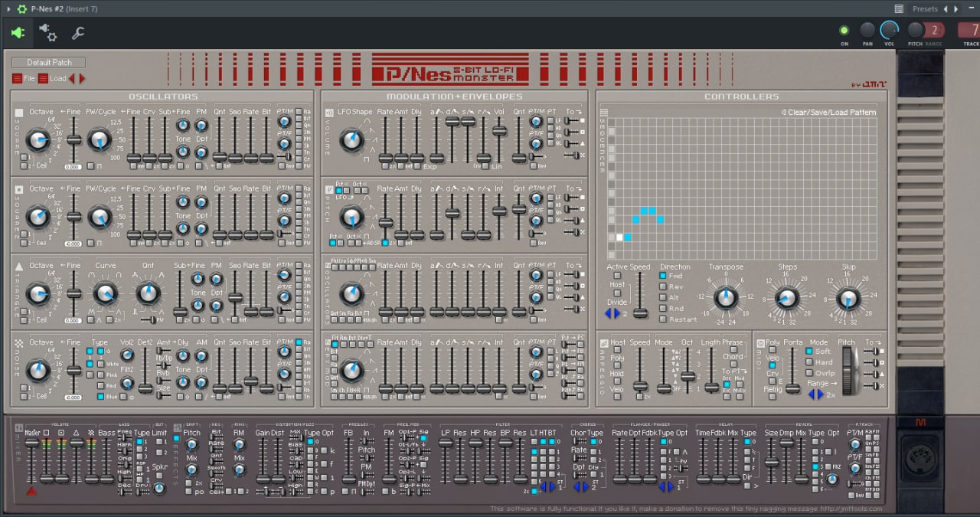Click the effects section icon left of Pitch shift
Viewport: 980px width, 517px height.
click(177, 427)
